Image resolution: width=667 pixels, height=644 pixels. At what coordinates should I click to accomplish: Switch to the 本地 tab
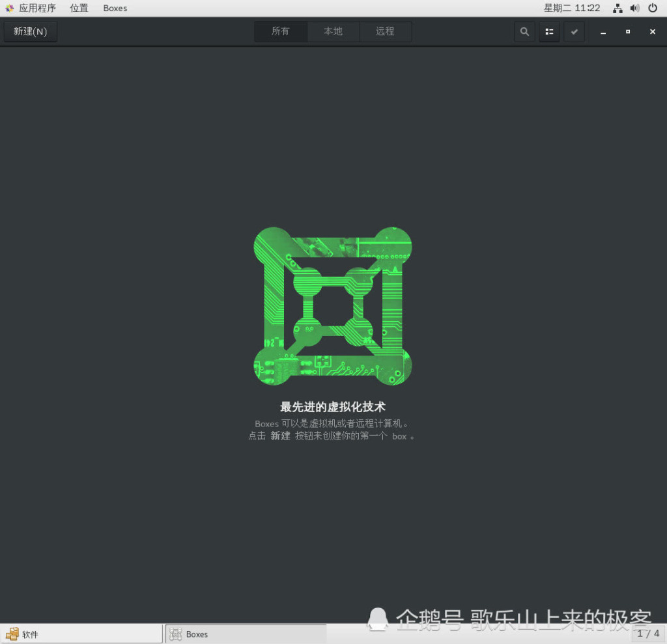(333, 31)
